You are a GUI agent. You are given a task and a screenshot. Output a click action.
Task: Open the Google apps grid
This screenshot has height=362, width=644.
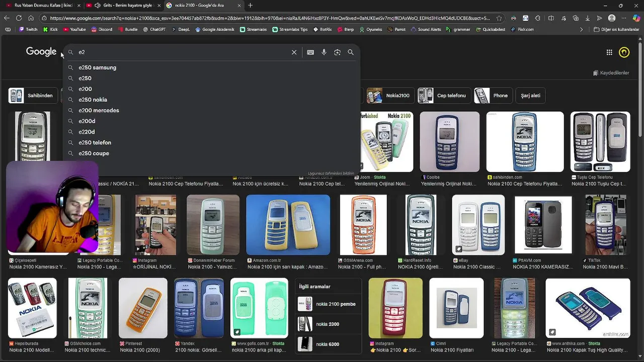(609, 52)
